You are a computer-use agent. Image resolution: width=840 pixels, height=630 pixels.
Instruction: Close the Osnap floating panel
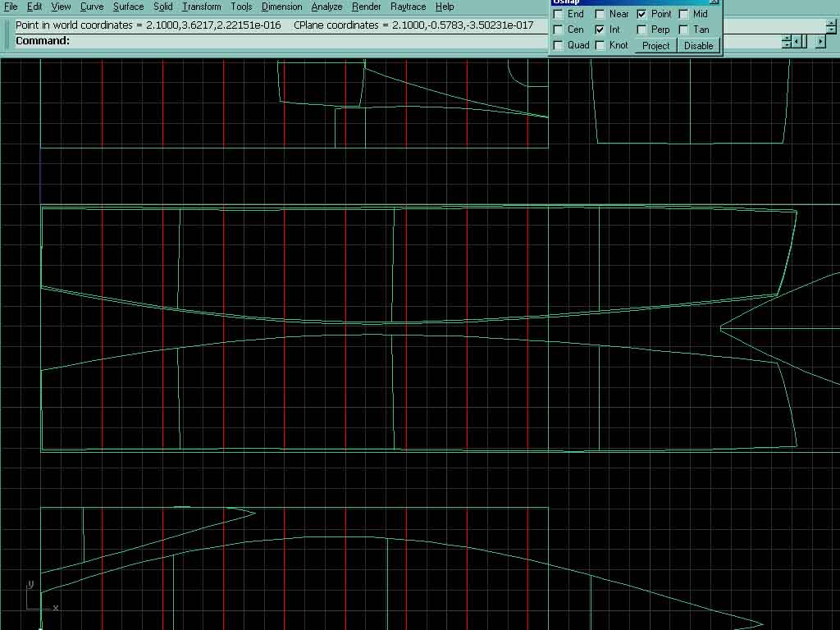pos(714,2)
